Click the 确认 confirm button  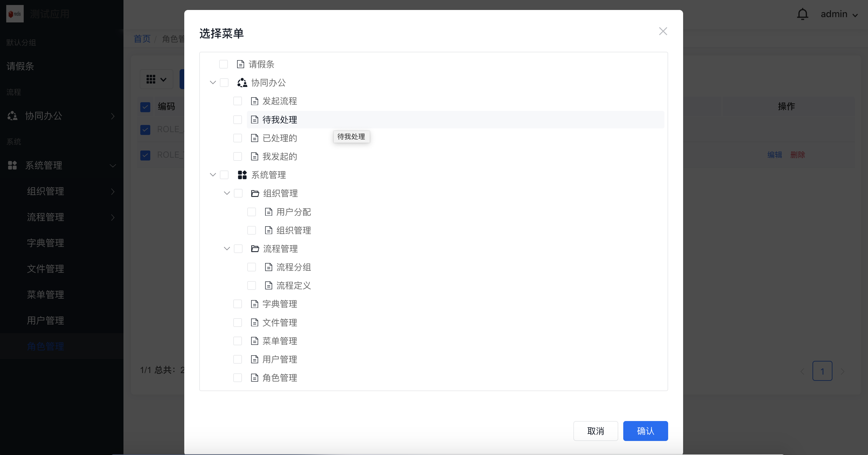click(645, 431)
